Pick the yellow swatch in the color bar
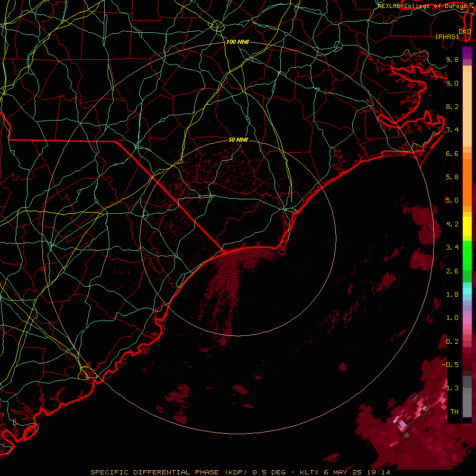 tap(467, 226)
